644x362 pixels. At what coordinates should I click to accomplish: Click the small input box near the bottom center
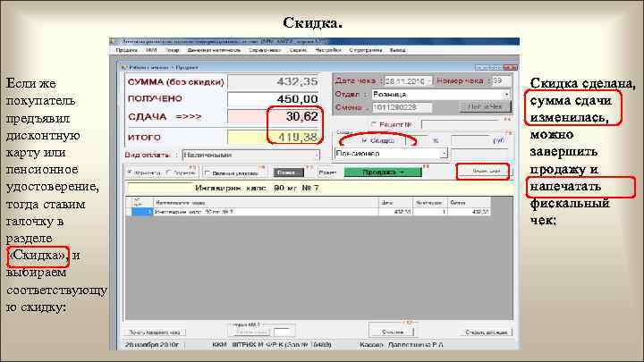click(x=284, y=332)
